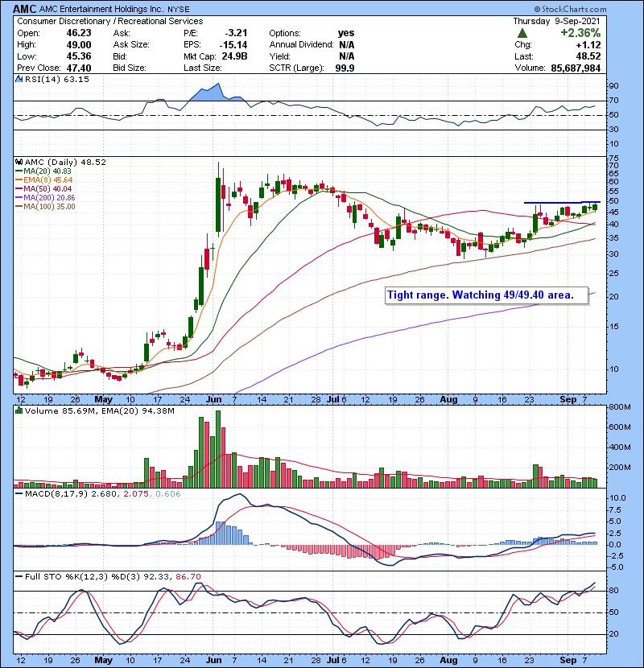
Task: Click the 90 RSI axis label
Action: click(613, 86)
